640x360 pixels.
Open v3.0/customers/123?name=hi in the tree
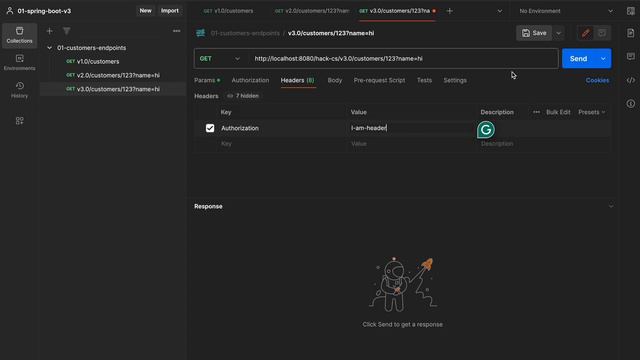click(112, 89)
